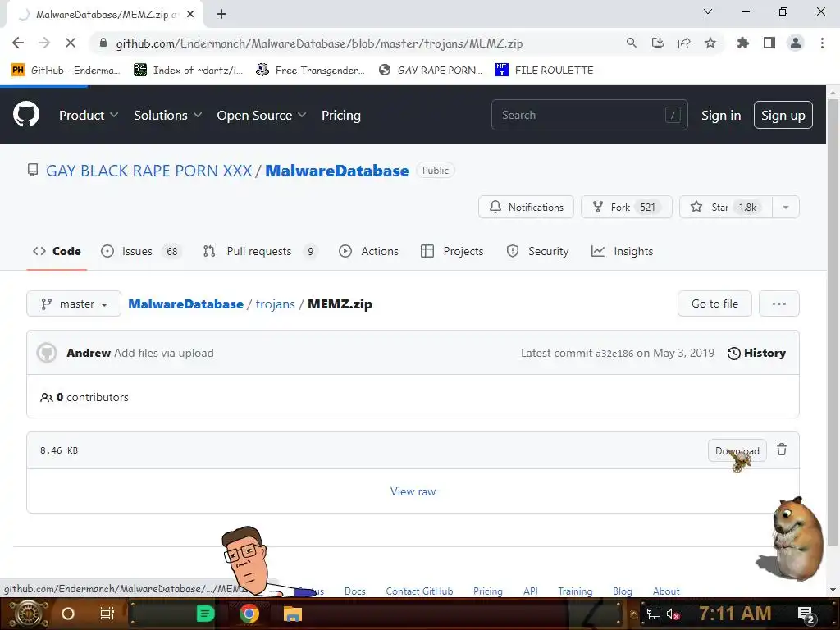Open the Contact GitHub footer link
The height and width of the screenshot is (630, 840).
click(x=419, y=591)
